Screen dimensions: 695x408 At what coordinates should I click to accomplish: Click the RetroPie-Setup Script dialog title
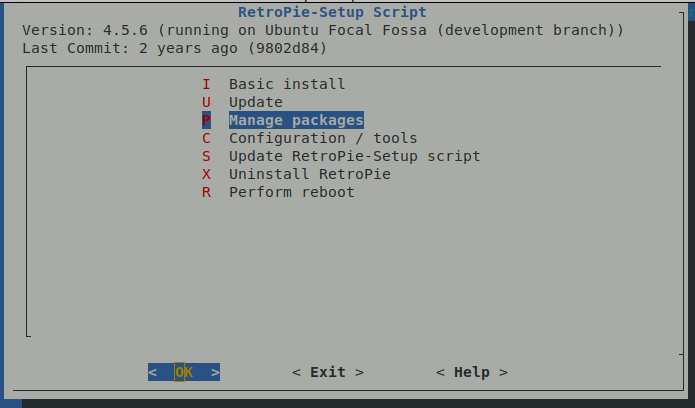[x=332, y=13]
